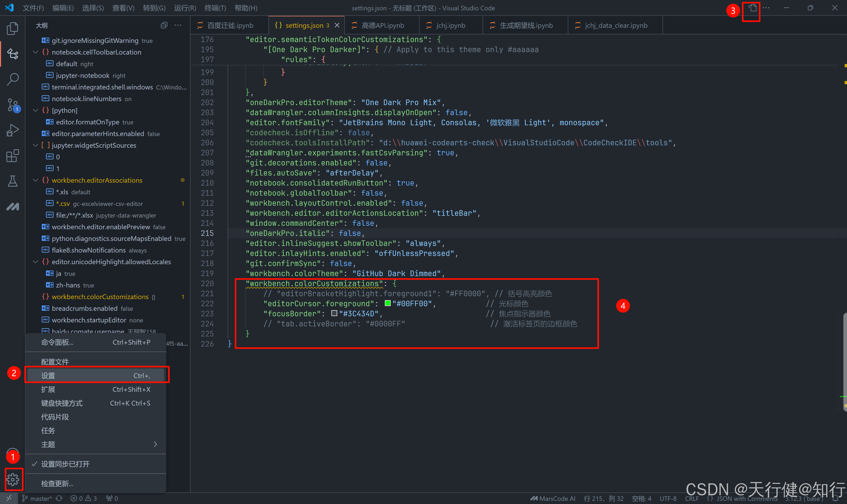Viewport: 847px width, 504px height.
Task: Open the Search view icon
Action: pyautogui.click(x=12, y=79)
